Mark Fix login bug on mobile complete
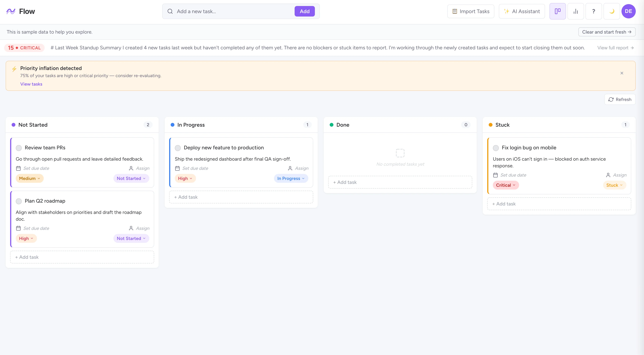Image resolution: width=644 pixels, height=355 pixels. click(496, 148)
